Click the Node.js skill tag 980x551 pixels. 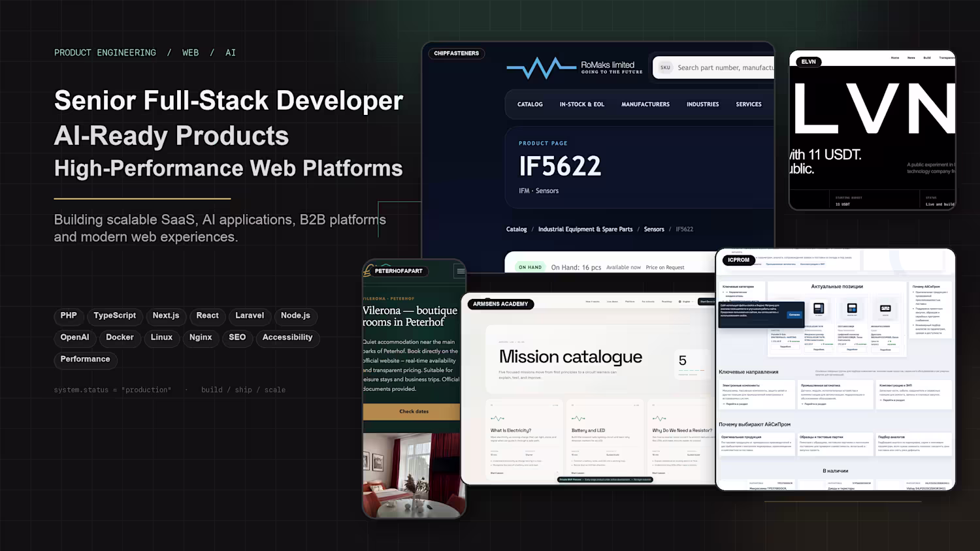coord(295,316)
